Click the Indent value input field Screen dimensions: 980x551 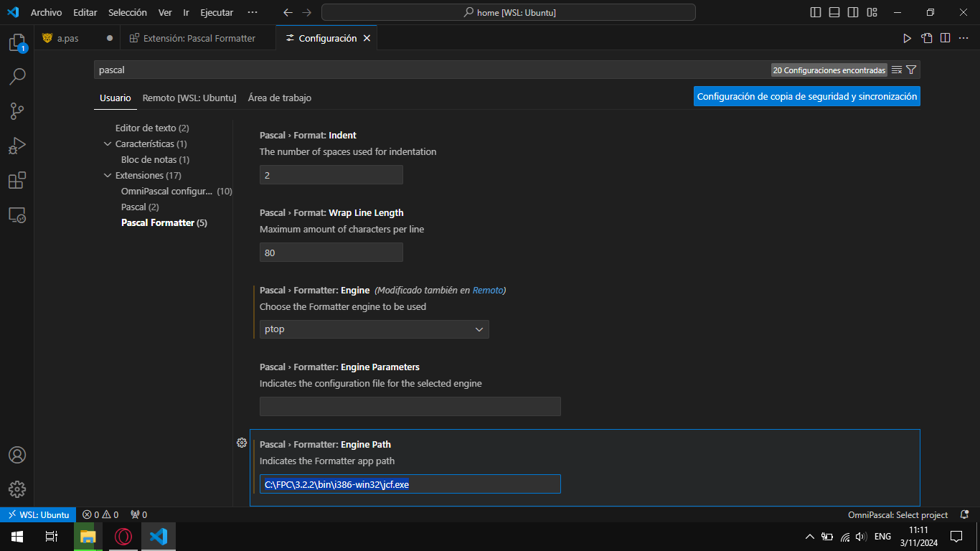(x=331, y=175)
